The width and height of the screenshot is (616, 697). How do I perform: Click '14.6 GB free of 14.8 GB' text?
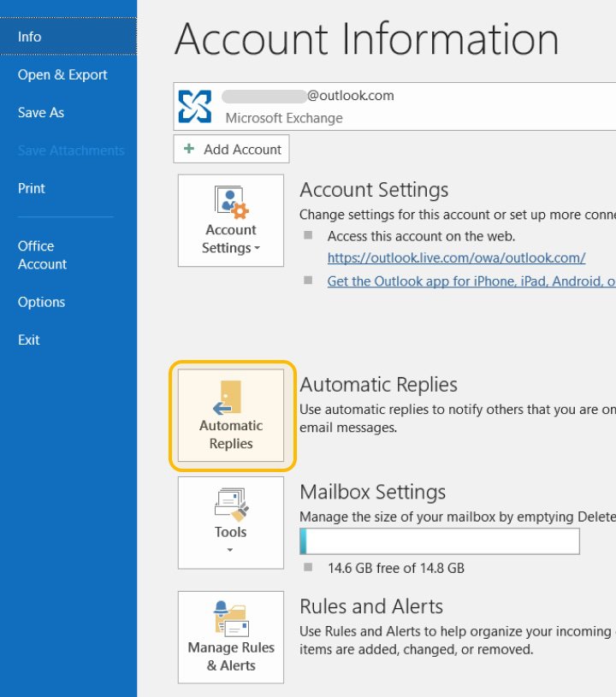pos(396,568)
